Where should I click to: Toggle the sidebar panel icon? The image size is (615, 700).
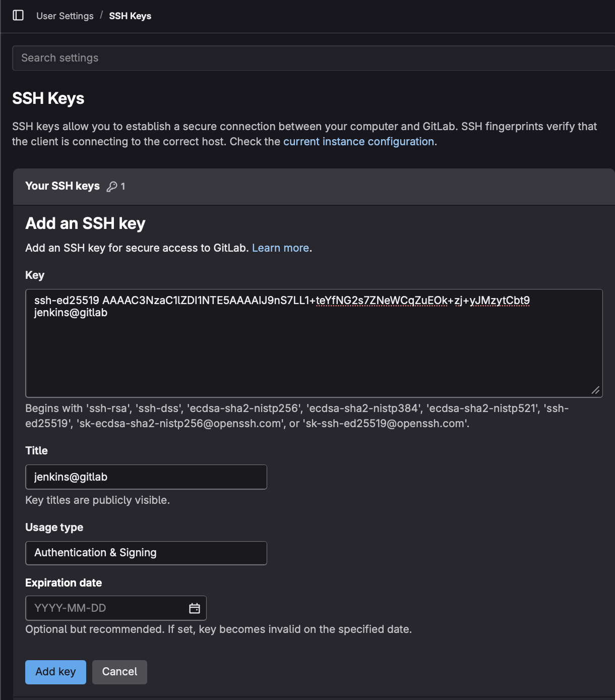[18, 15]
